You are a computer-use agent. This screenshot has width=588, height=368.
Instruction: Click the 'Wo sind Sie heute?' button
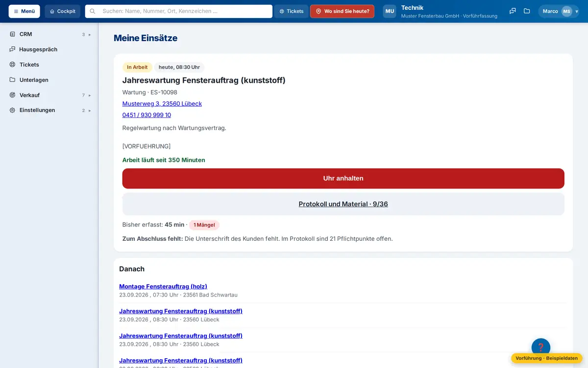342,11
